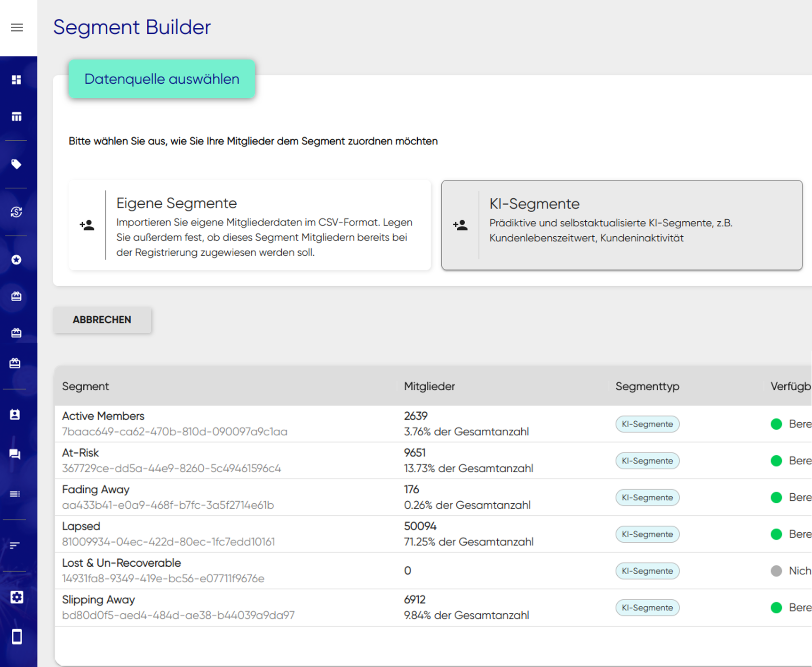Select the Active Members segment row
Screen dimensions: 812x667
coord(103,416)
